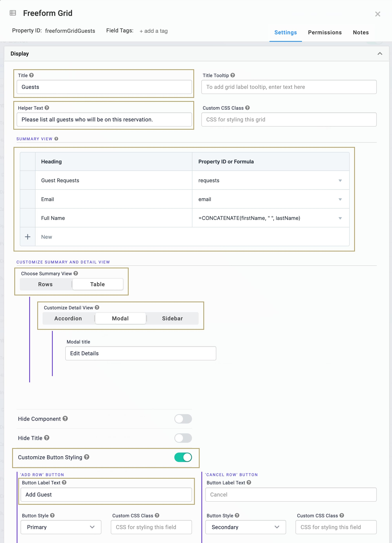Click the New row in summary table
392x543 pixels.
192,237
